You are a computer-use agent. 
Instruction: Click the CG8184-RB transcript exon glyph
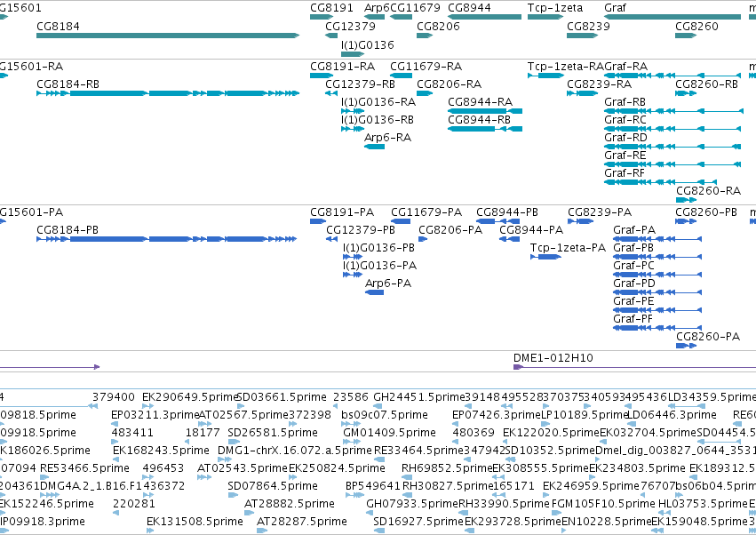point(168,93)
